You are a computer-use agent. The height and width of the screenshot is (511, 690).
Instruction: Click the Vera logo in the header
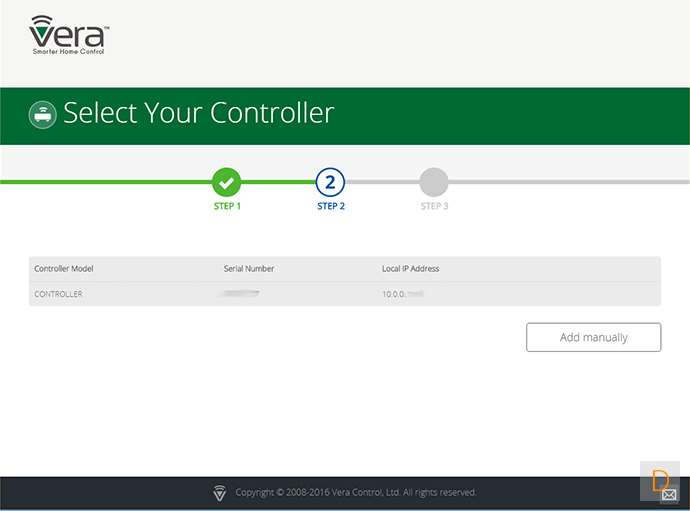click(69, 35)
